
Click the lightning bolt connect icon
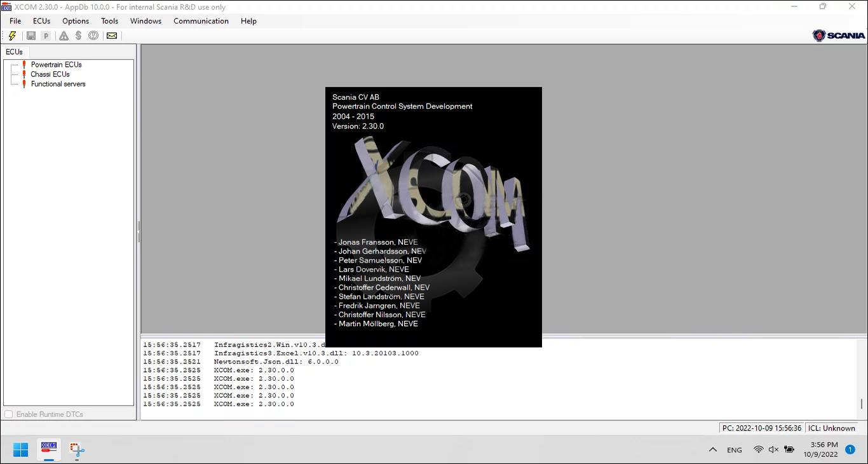12,36
